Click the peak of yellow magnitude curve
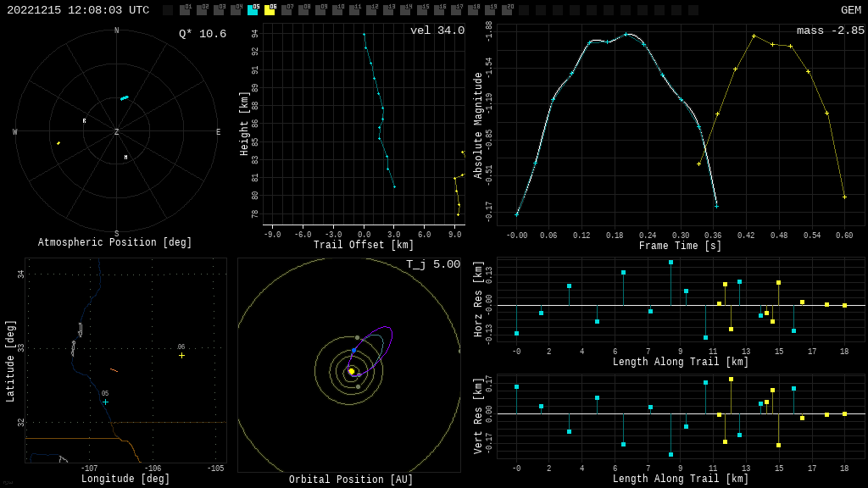The width and height of the screenshot is (868, 488). [x=754, y=36]
